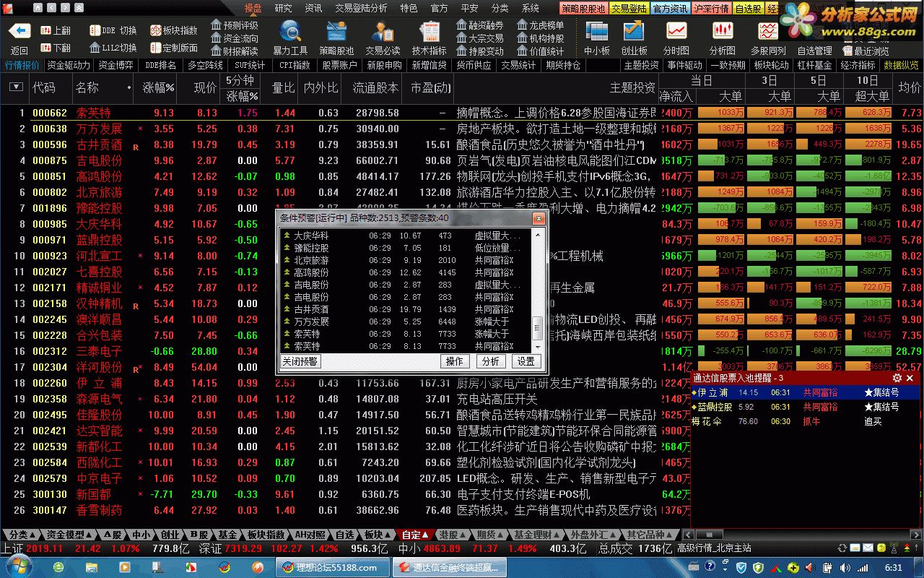
Task: Click the L1L2切换 toolbar icon
Action: 113,48
